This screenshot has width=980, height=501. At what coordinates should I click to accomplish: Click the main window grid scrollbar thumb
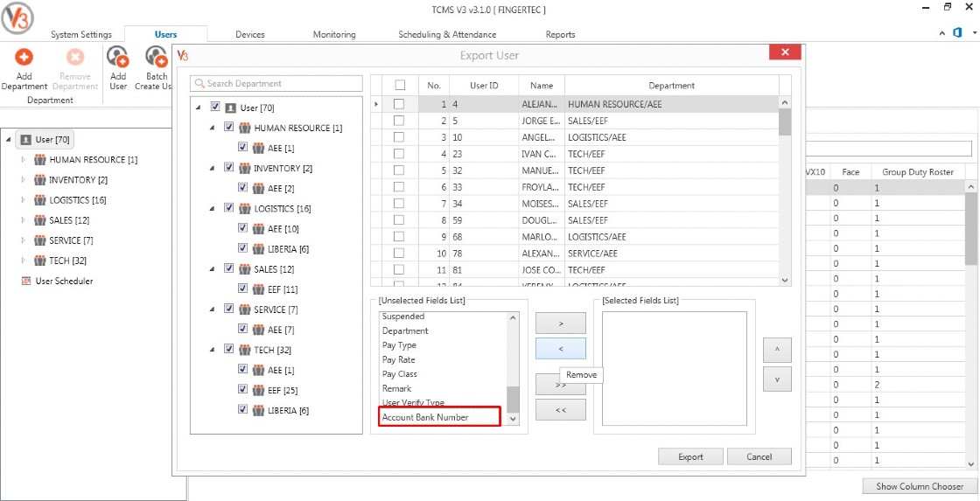click(970, 228)
